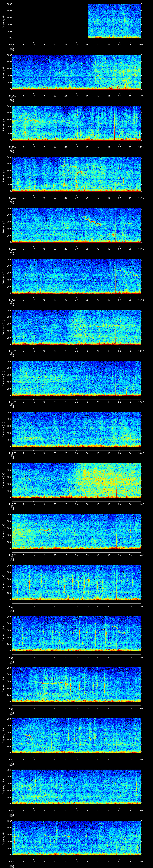Click the "4:25:00" time axis label
153x868 pixels.
12,861
